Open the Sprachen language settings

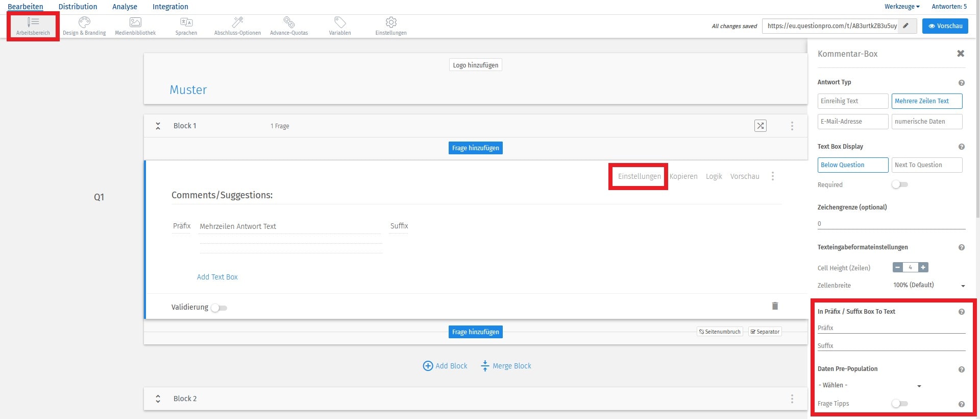coord(186,26)
